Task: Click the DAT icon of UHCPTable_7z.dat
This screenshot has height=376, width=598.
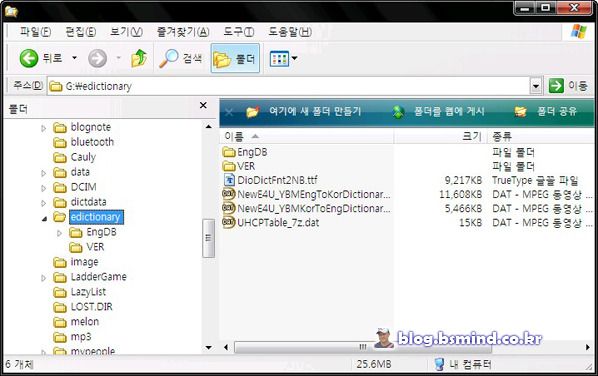Action: (x=229, y=222)
